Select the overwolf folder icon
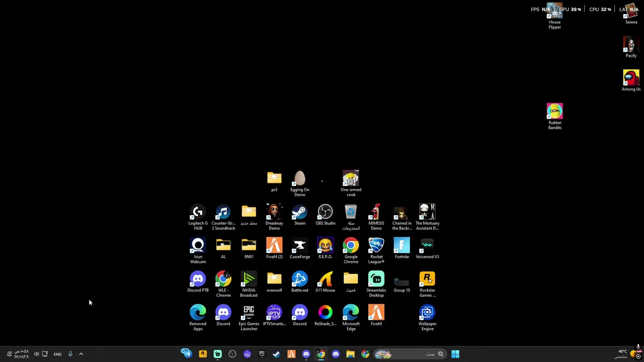The height and width of the screenshot is (362, 644). (x=274, y=283)
